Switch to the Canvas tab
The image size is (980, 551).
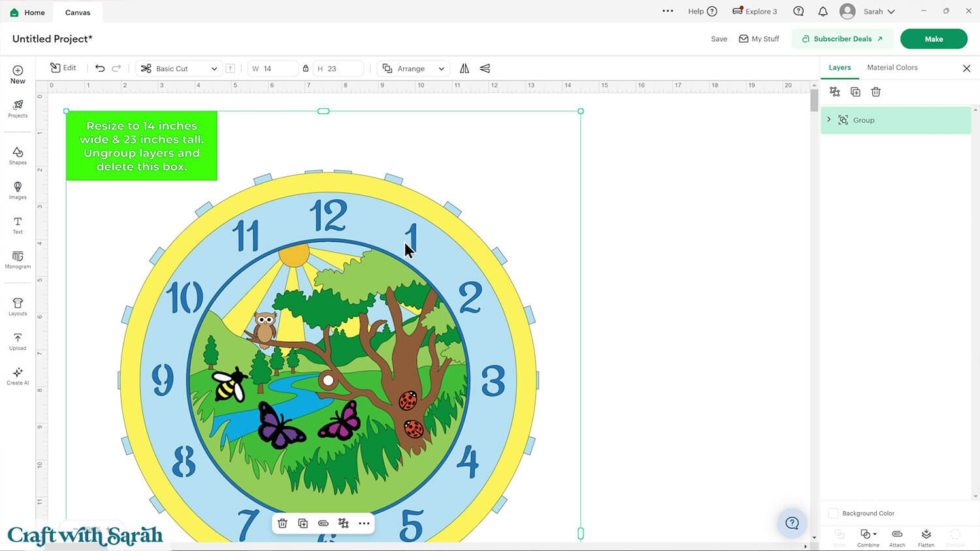pos(78,12)
